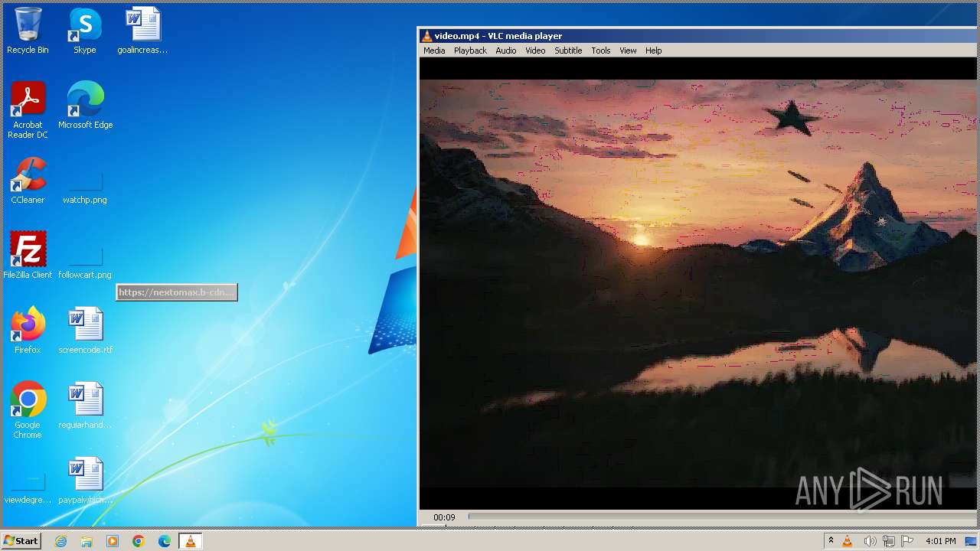
Task: Click the VLC seek bar to jump ahead
Action: [x=722, y=517]
